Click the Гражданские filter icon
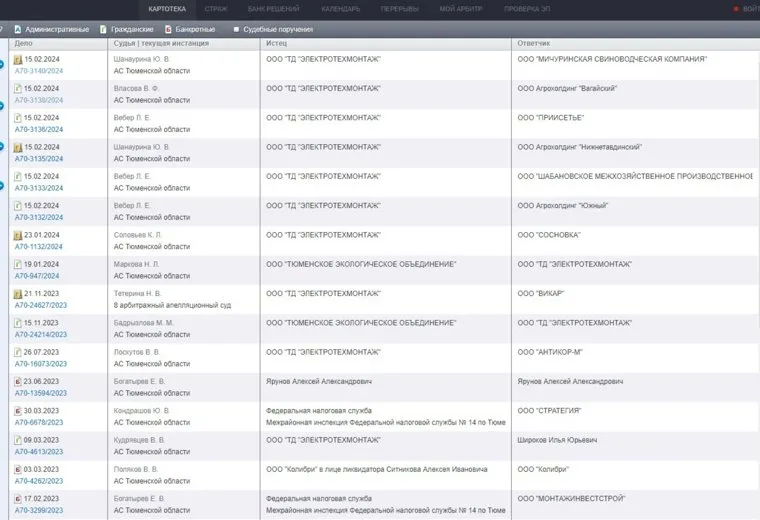This screenshot has height=520, width=760. [x=103, y=30]
